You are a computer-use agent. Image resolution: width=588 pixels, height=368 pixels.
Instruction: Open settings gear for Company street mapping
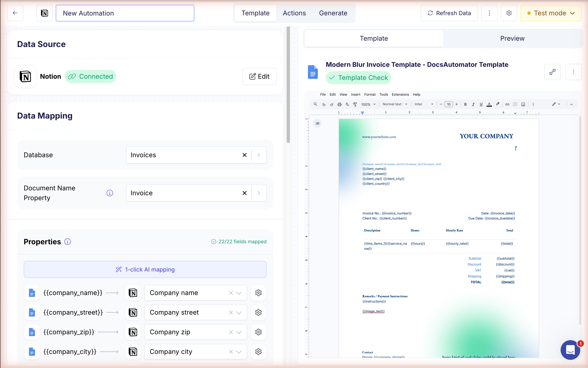point(258,312)
